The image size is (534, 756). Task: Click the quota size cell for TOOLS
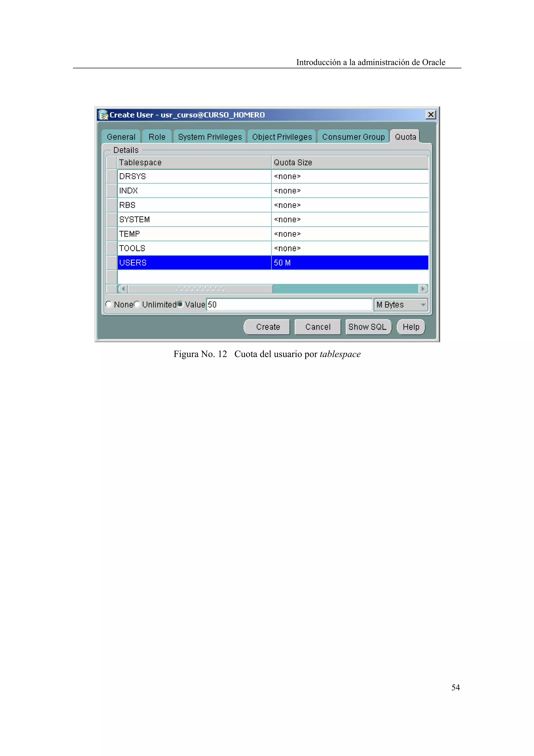350,248
